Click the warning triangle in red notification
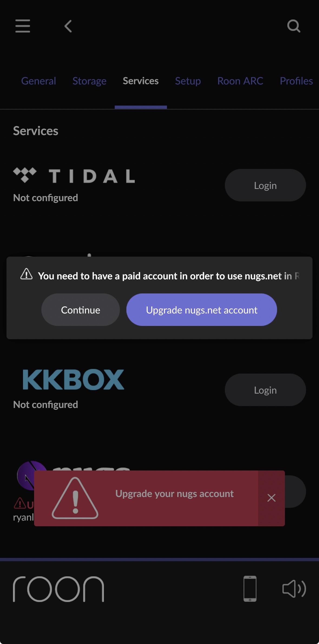The width and height of the screenshot is (319, 644). tap(75, 498)
